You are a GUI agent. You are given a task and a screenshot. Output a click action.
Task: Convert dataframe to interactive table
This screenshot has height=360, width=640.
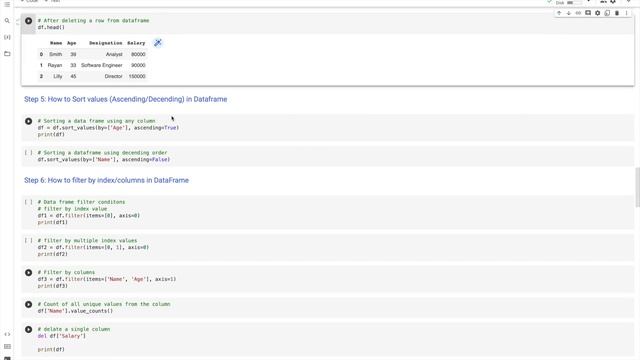tap(158, 43)
